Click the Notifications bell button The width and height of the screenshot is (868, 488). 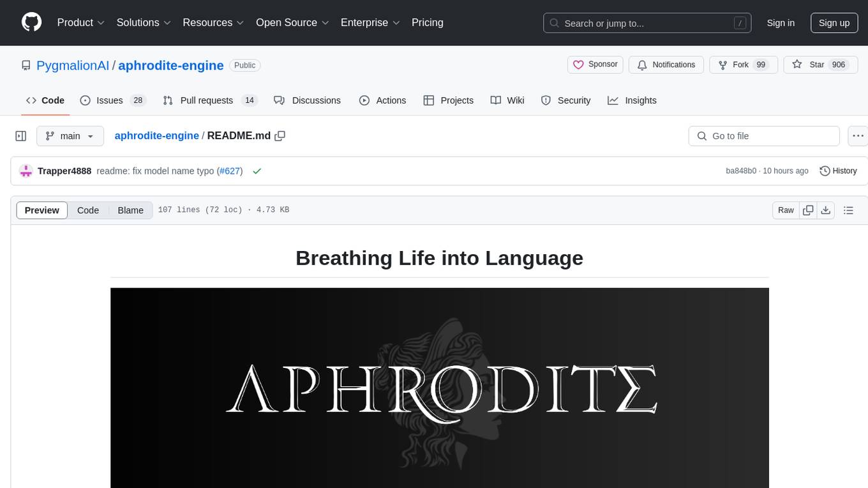click(666, 65)
